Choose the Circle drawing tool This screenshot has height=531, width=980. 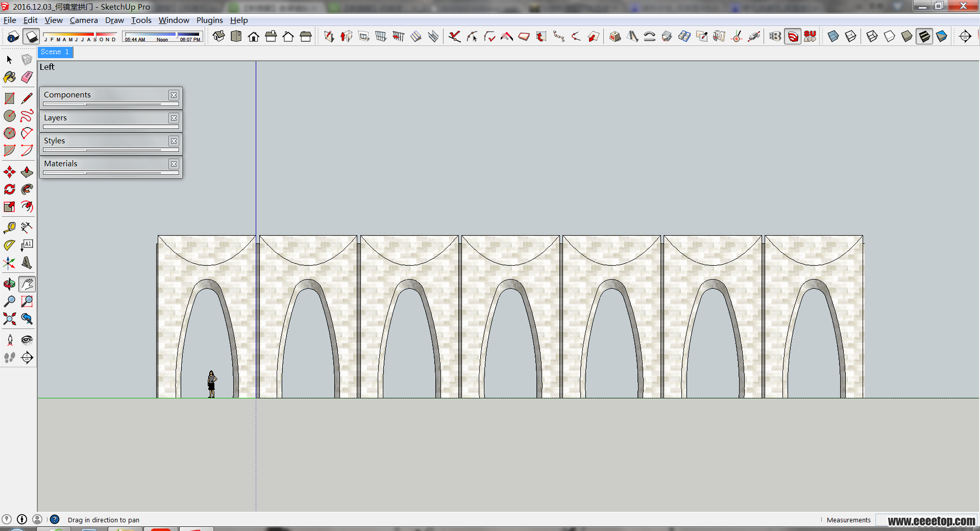(x=9, y=116)
